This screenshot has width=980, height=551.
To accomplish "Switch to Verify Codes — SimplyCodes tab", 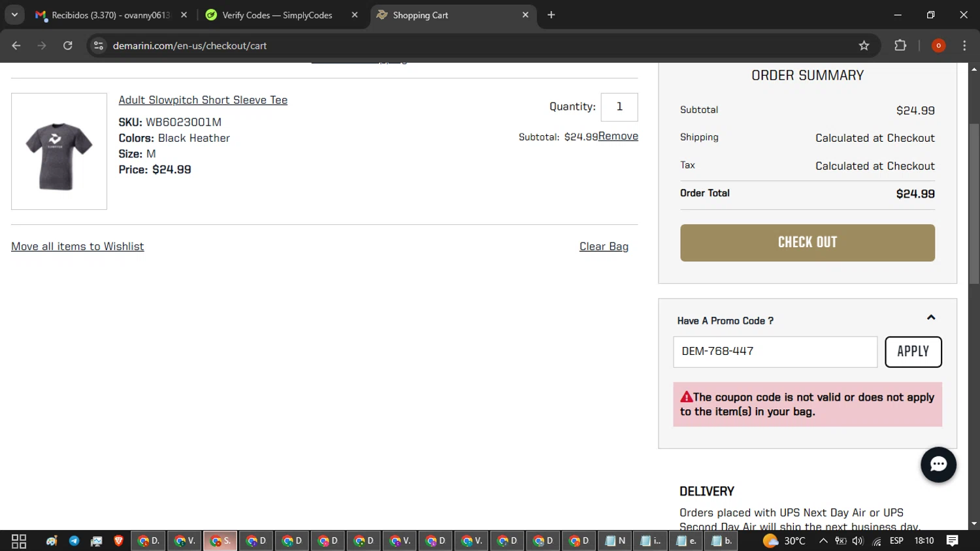I will tap(278, 15).
